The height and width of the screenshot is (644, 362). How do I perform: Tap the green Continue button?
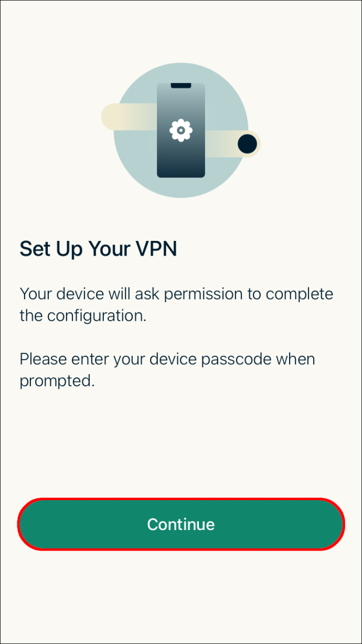181,524
